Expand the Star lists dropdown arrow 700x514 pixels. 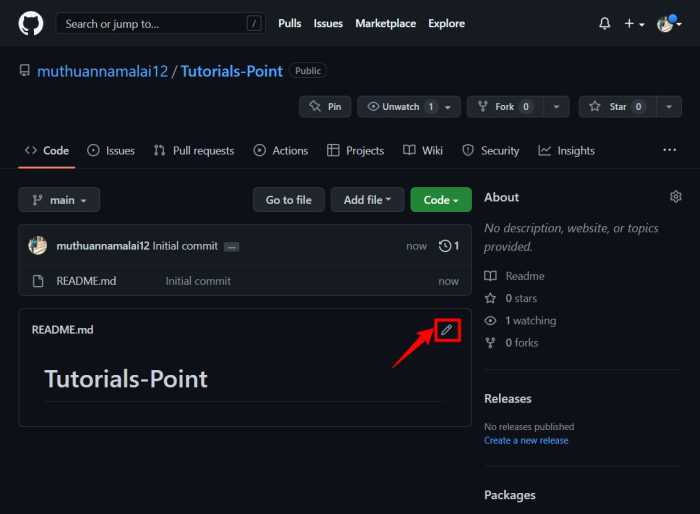669,107
